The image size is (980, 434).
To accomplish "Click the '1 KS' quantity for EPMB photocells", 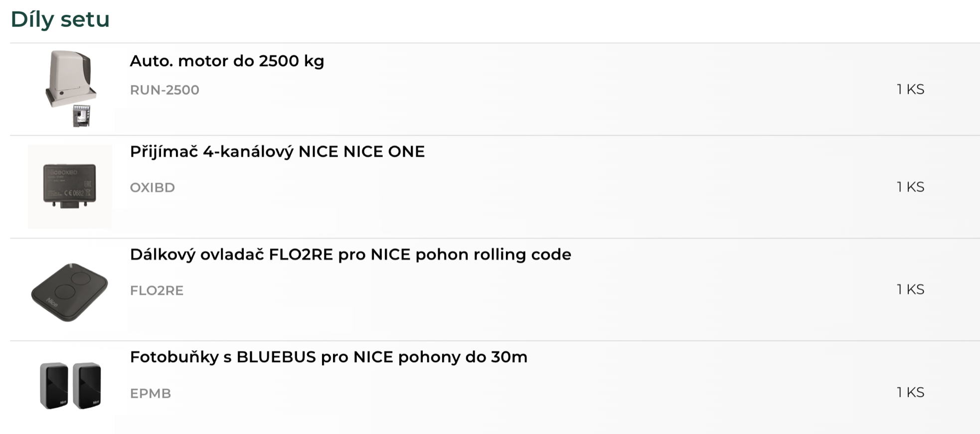I will (910, 393).
